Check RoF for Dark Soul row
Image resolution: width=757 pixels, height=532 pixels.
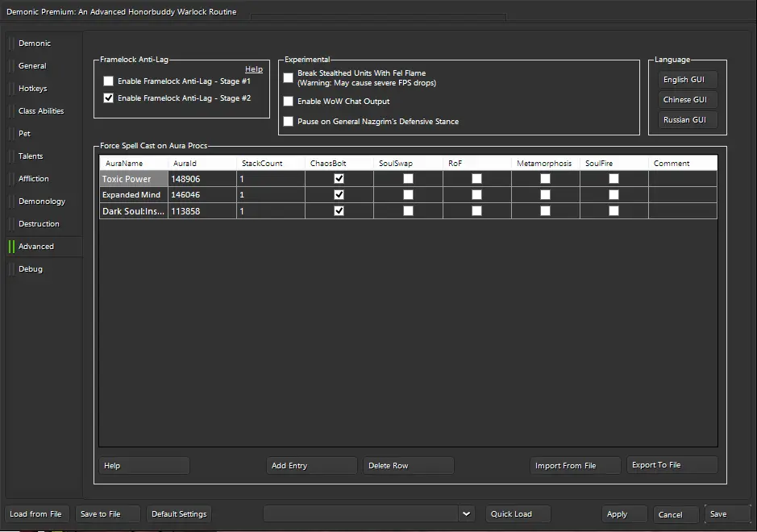pyautogui.click(x=477, y=210)
